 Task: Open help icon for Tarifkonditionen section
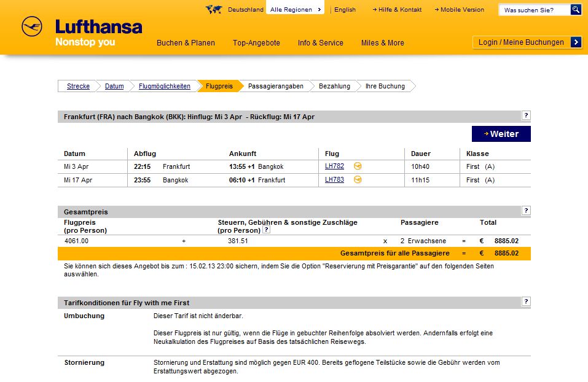(526, 302)
